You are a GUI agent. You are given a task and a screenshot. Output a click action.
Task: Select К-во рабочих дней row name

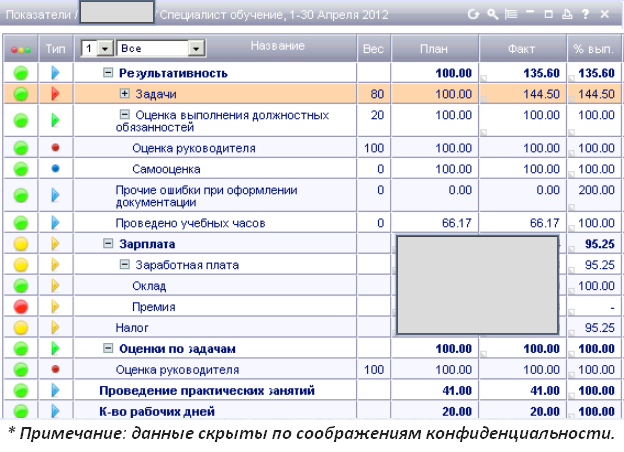tap(157, 411)
